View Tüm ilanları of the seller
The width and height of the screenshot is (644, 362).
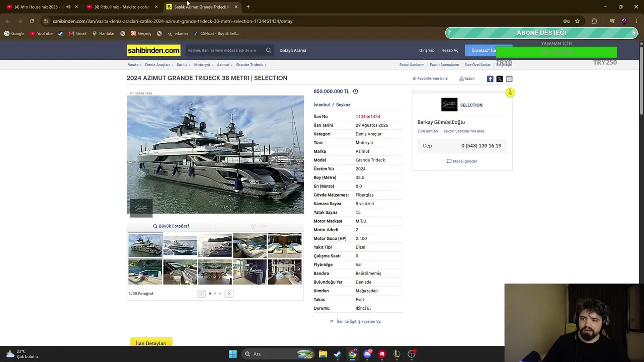click(428, 131)
